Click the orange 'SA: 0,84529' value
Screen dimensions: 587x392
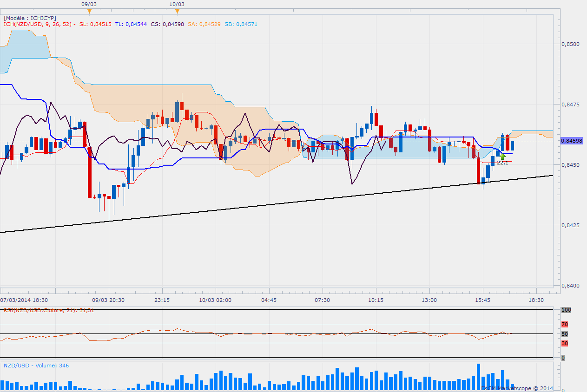coord(204,24)
